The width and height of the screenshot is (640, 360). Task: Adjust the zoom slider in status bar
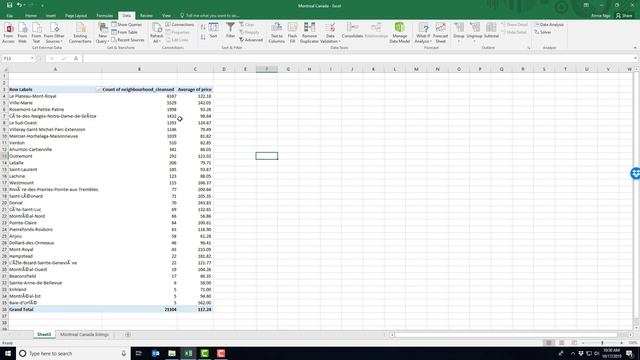pos(602,343)
